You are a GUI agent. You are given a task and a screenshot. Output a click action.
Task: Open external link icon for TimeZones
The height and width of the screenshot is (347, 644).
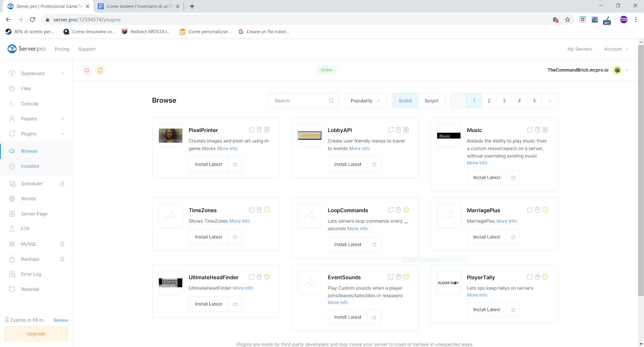click(235, 237)
